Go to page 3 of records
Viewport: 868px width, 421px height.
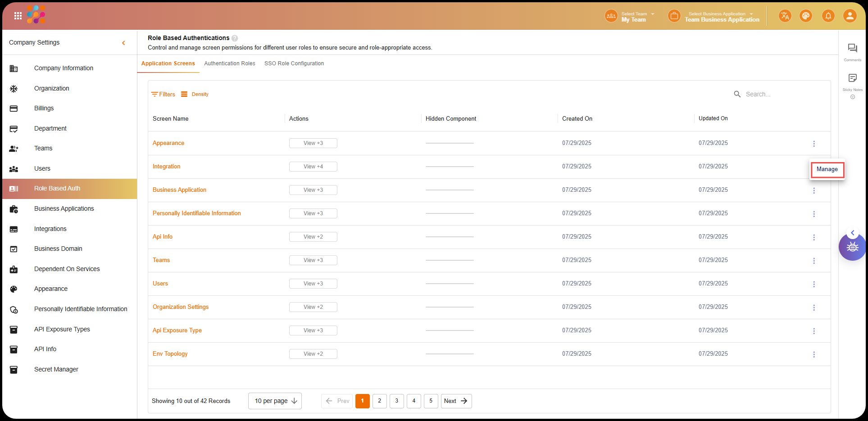click(x=396, y=401)
